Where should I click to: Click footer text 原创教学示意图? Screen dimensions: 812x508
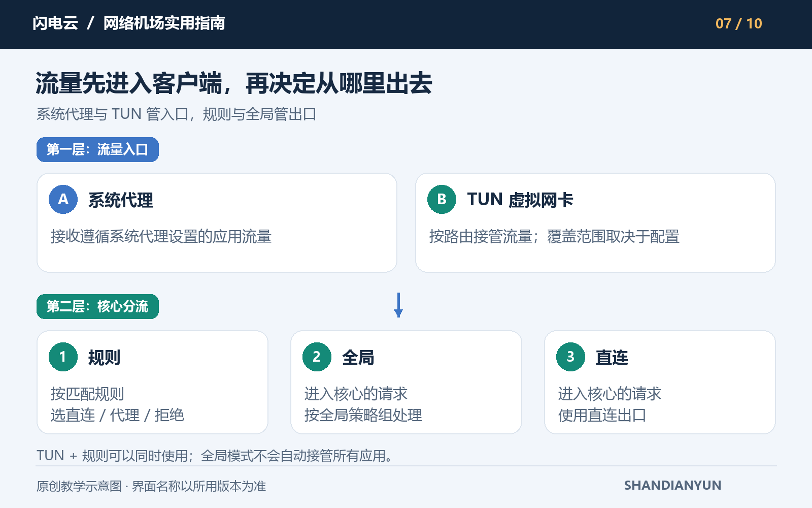tap(79, 486)
